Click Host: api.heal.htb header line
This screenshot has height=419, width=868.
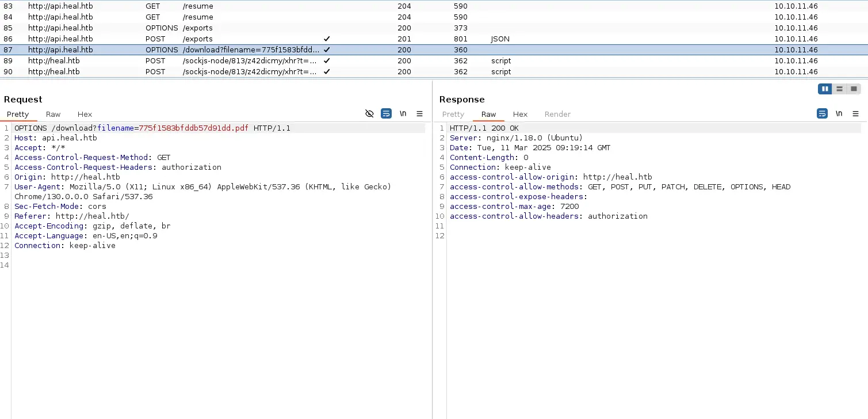point(56,138)
